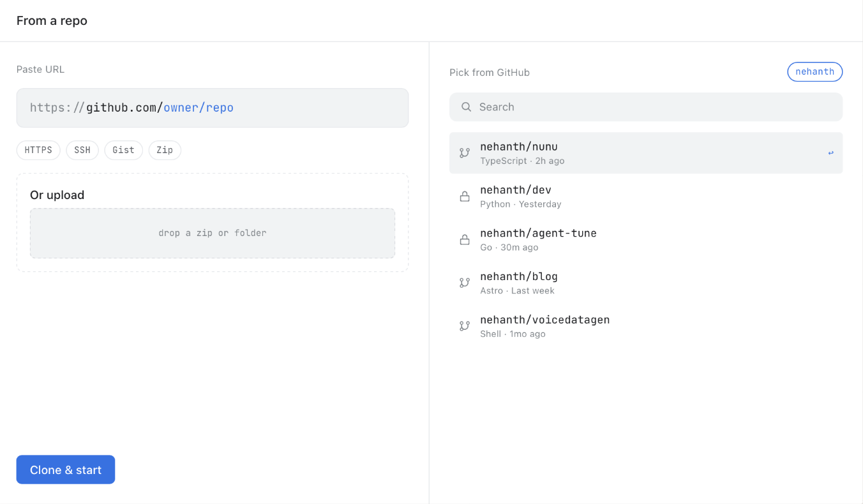Click the 'Python · Yesterday' text
Viewport: 863px width, 504px height.
point(521,204)
